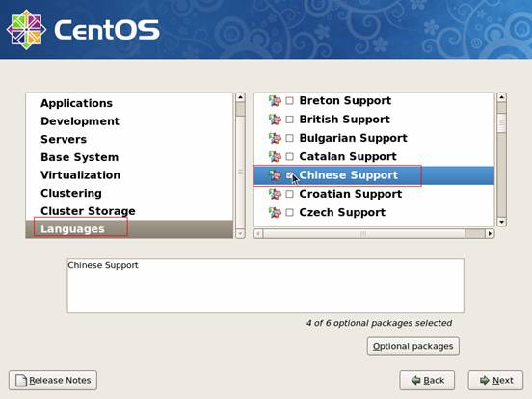Click the package list scrollbar down arrow

[501, 223]
